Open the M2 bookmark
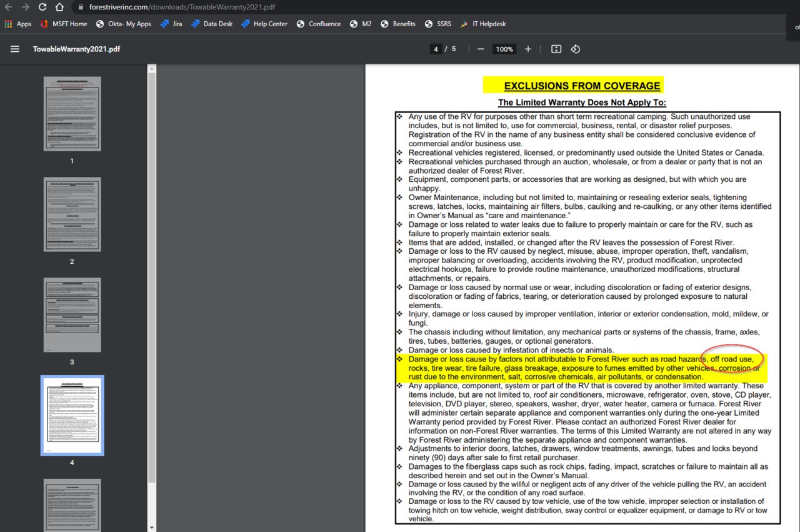 361,24
